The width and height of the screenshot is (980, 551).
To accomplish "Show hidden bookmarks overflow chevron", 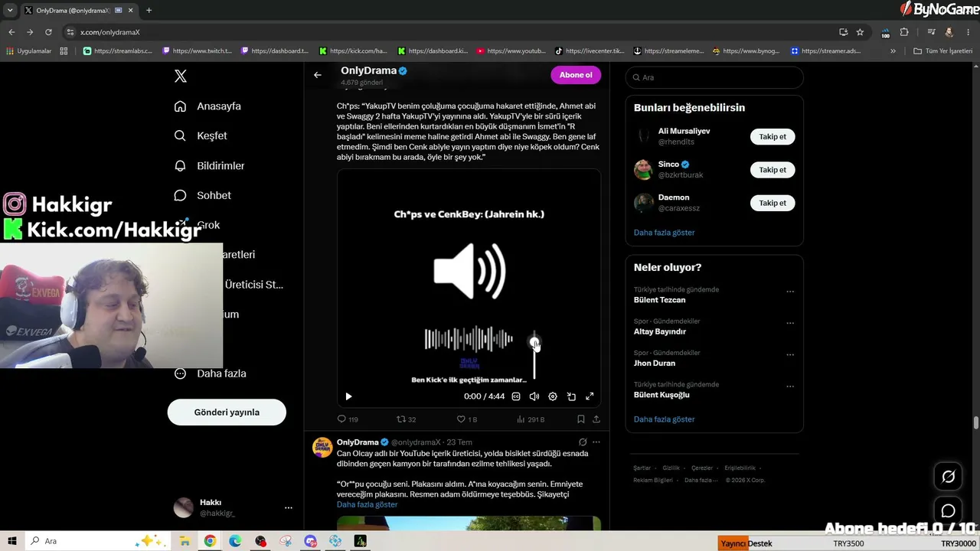I will (893, 51).
